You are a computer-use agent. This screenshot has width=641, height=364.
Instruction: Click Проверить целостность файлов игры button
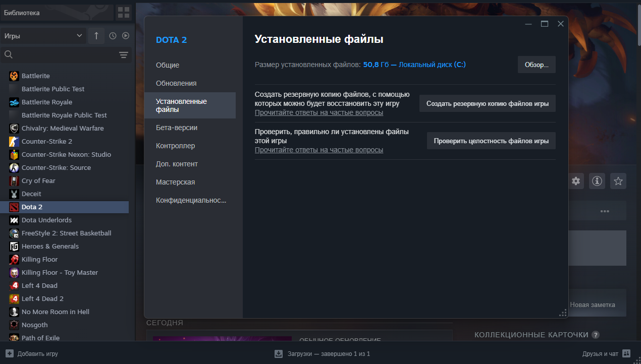click(491, 141)
